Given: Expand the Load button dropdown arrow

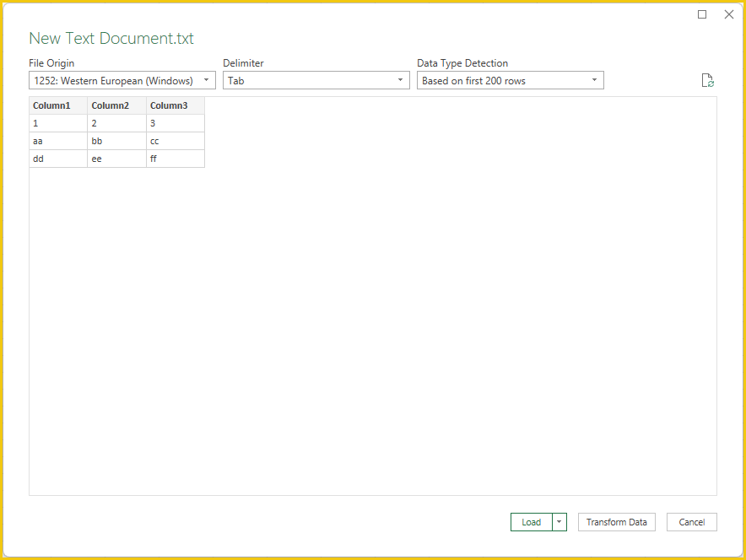Looking at the screenshot, I should (559, 522).
